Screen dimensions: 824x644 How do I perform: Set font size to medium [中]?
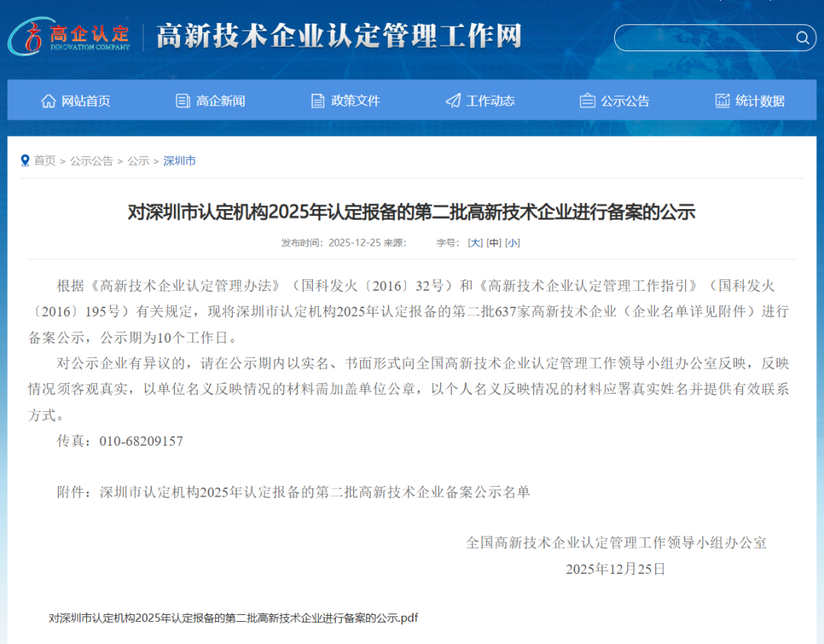point(494,243)
